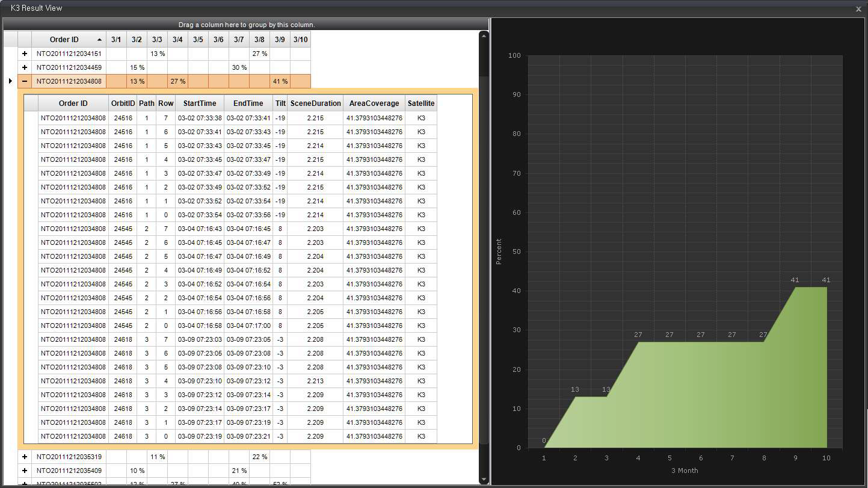Screen dimensions: 868x488
Task: Click order ID text NTO20111212035319
Action: coord(69,457)
